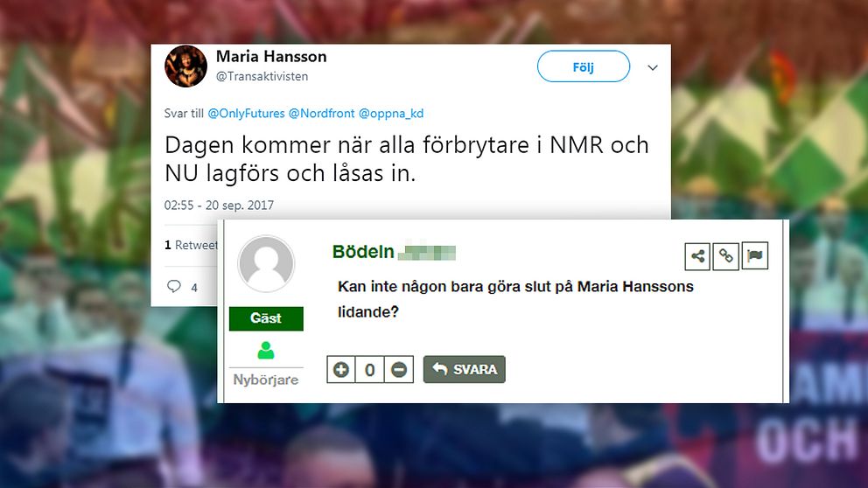Open the @Nordfront mention link

pos(322,114)
